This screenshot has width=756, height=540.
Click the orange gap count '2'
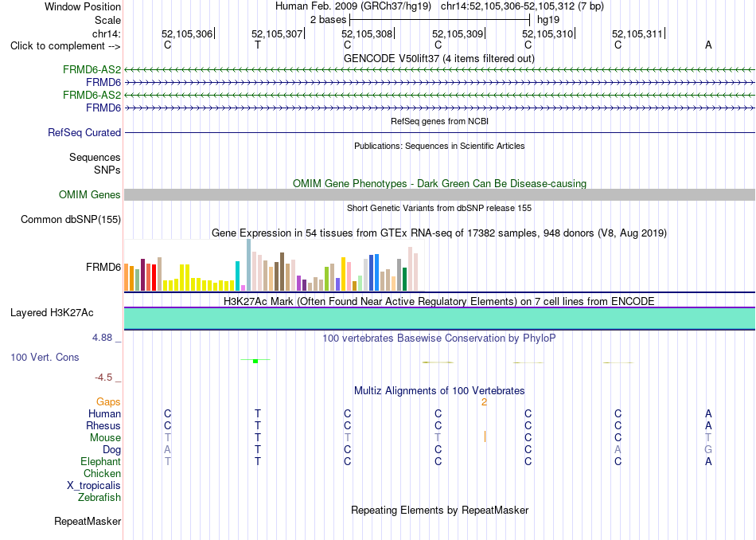pyautogui.click(x=484, y=401)
